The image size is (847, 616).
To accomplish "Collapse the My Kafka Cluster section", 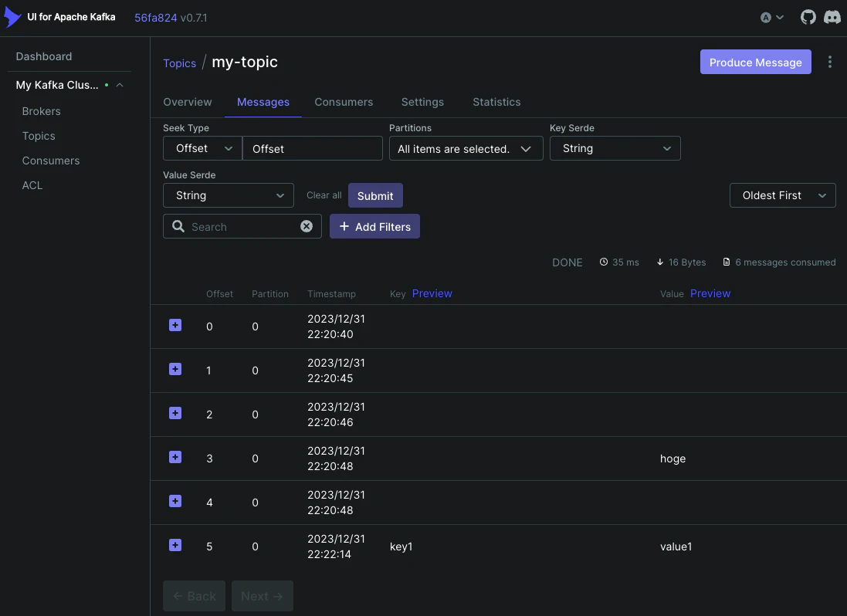I will pos(120,86).
